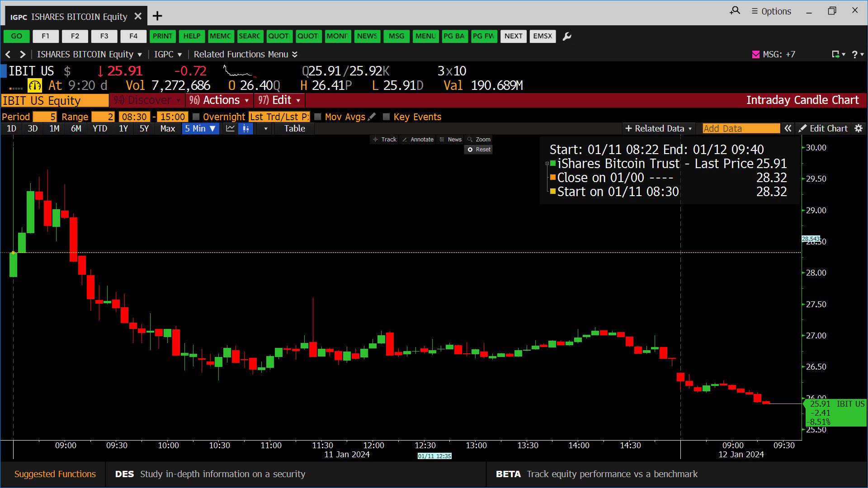
Task: Switch to the line chart type icon
Action: (230, 129)
